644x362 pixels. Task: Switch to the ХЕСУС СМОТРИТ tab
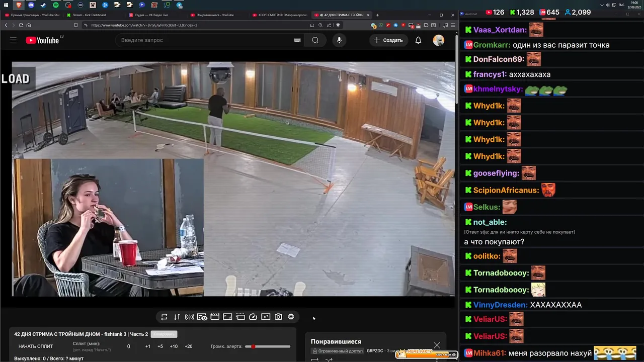pyautogui.click(x=279, y=15)
